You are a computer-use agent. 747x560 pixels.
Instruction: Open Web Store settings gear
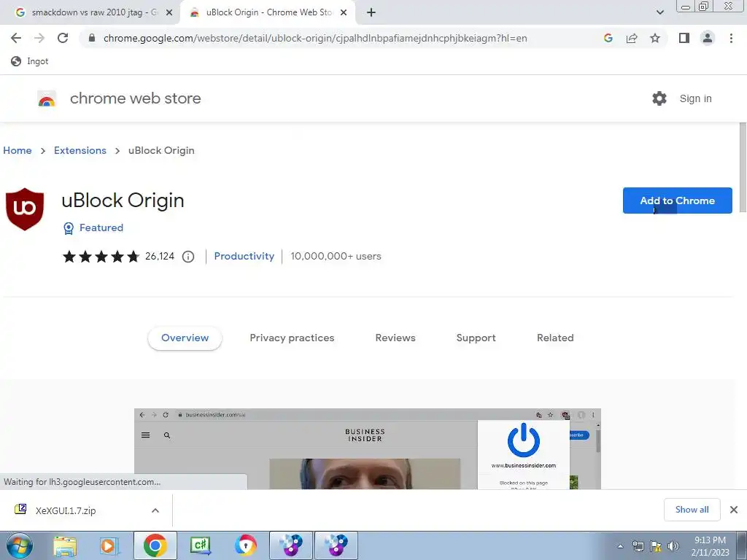click(x=659, y=98)
